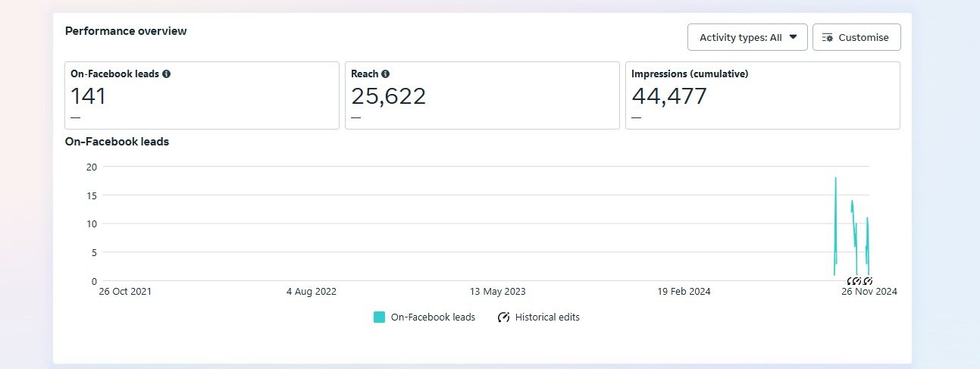The height and width of the screenshot is (369, 980).
Task: Click the teal On-Facebook leads legend swatch
Action: [380, 317]
